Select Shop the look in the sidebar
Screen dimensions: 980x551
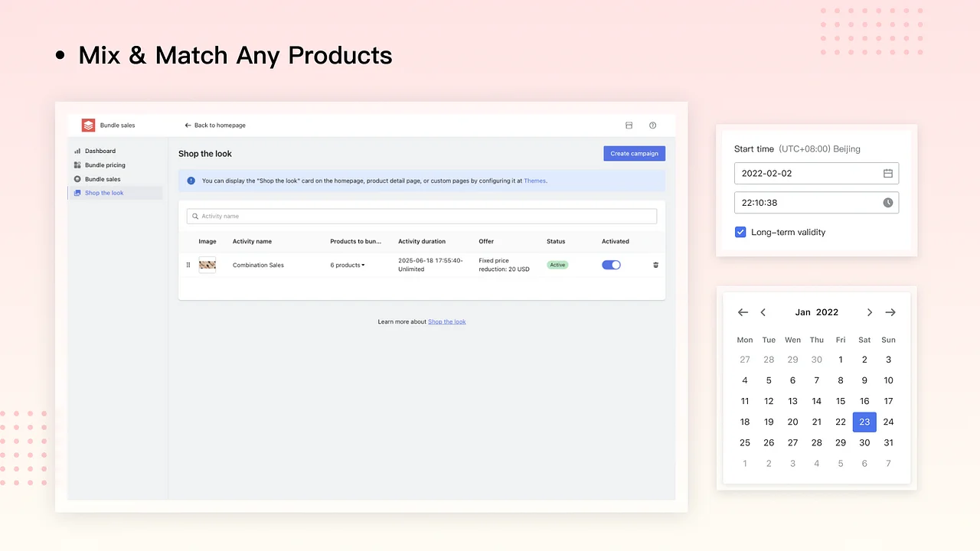(104, 193)
